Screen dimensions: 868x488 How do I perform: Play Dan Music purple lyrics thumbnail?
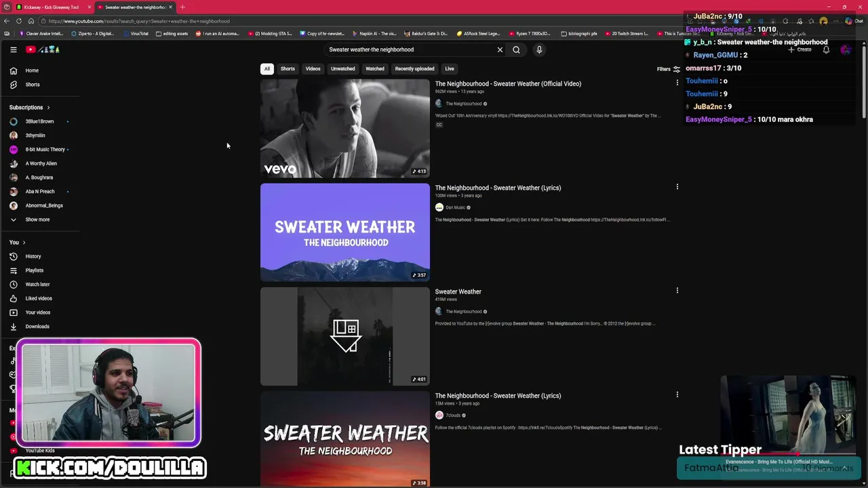click(x=345, y=232)
